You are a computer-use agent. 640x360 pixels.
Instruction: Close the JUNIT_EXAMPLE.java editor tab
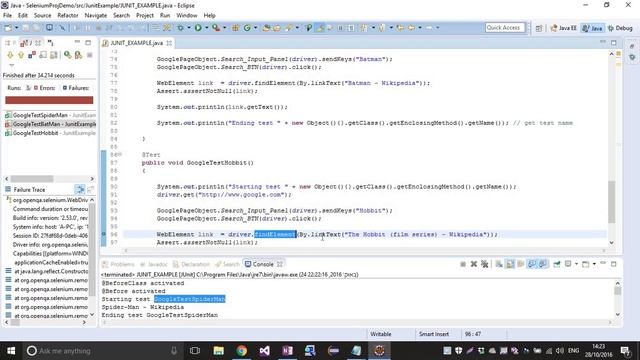pos(169,43)
